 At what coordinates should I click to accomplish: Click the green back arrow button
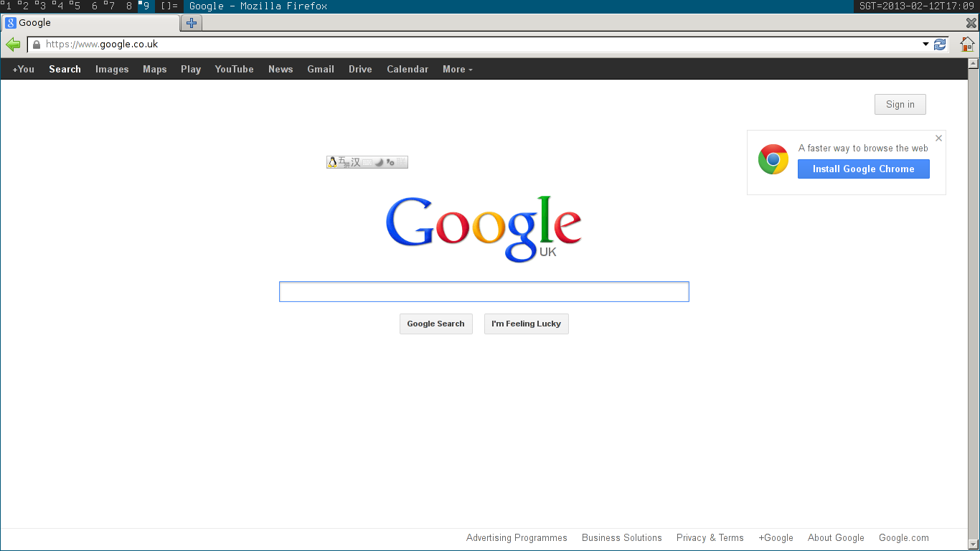(13, 44)
